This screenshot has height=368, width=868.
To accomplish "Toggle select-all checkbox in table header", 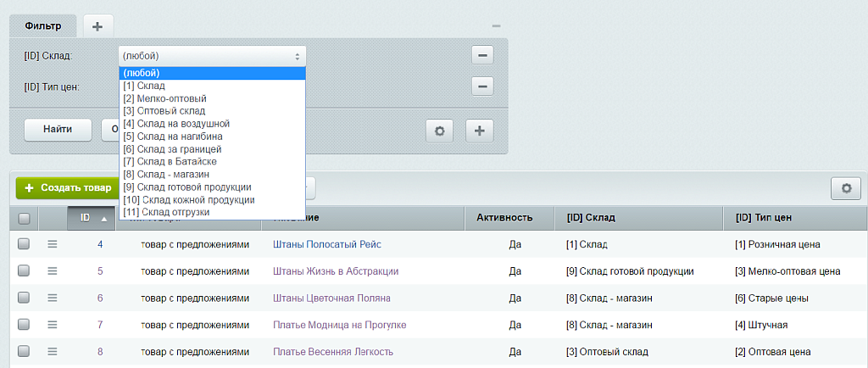I will [24, 218].
